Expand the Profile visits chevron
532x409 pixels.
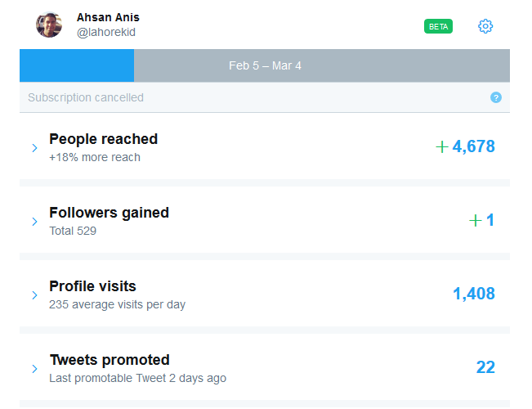click(34, 295)
